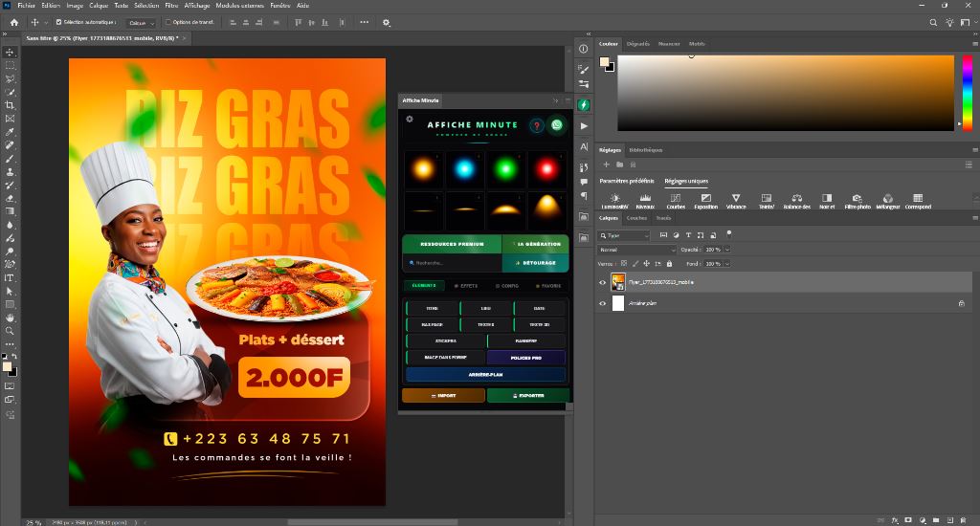Hide the Flyer_1773188676513_mobile layer
This screenshot has height=526, width=980.
click(603, 282)
